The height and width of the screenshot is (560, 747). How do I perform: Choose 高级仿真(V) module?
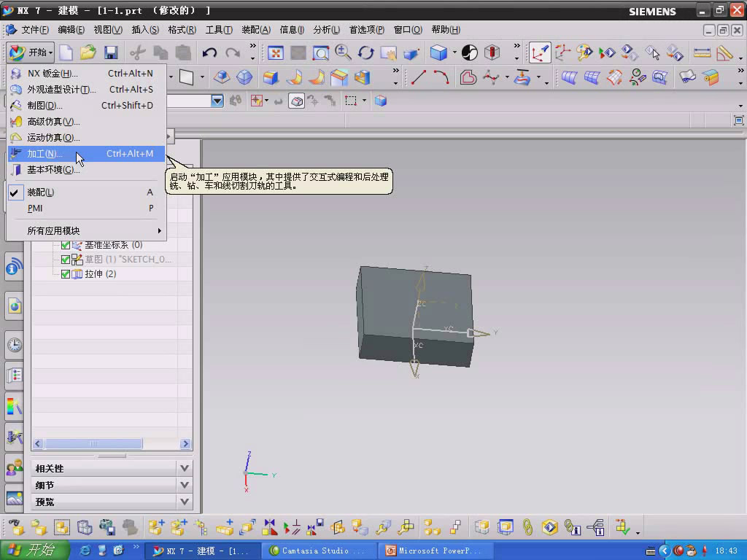(x=86, y=122)
